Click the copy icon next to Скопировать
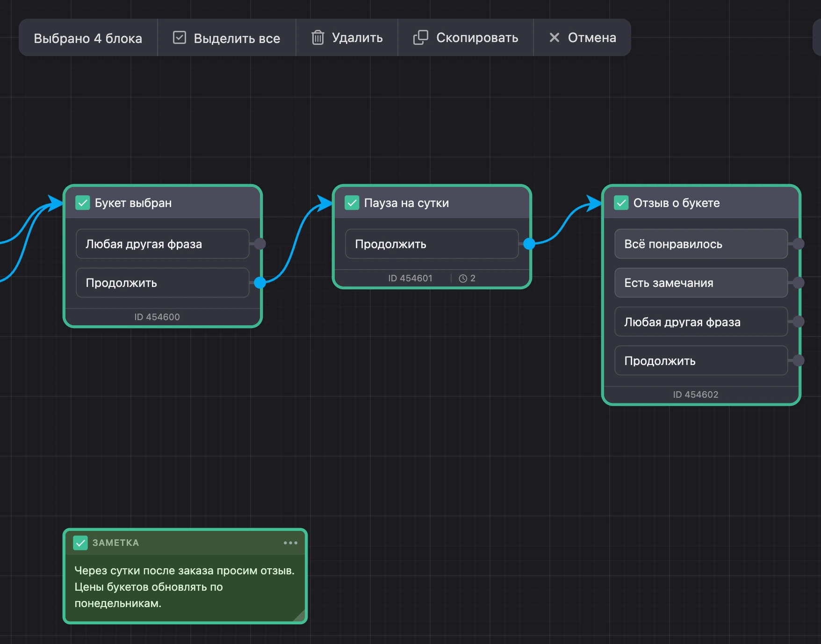The width and height of the screenshot is (821, 644). tap(420, 37)
